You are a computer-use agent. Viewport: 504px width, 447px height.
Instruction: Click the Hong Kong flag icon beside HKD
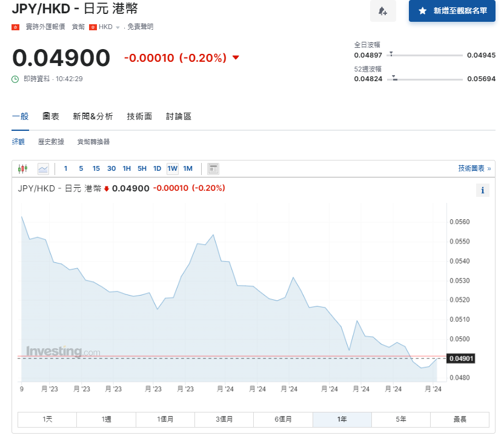pos(93,27)
